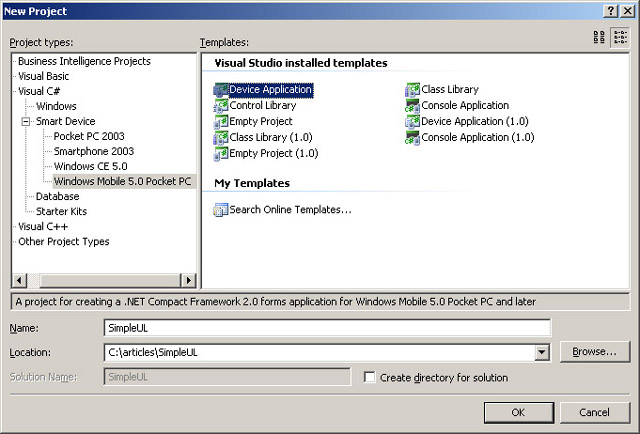Click the Name input field
Screen dimensions: 640x434
click(327, 328)
